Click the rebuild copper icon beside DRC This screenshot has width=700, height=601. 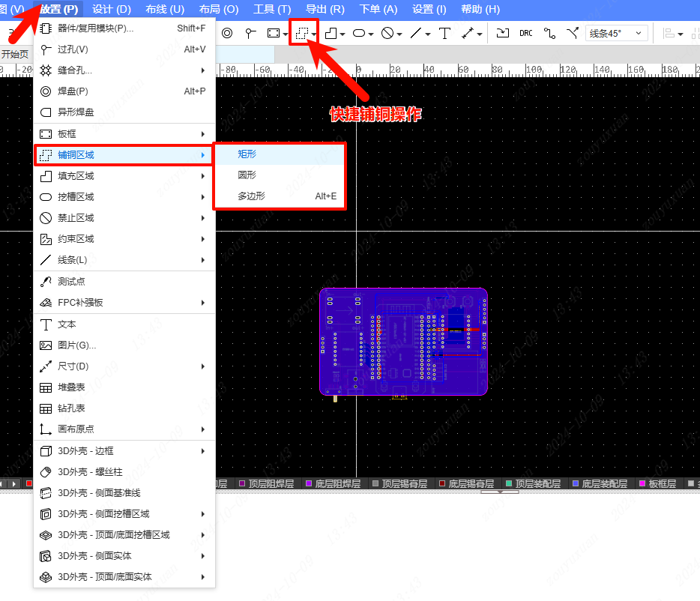pos(503,33)
